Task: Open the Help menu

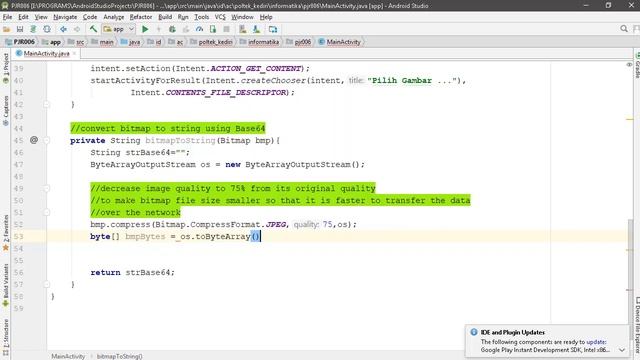Action: [x=266, y=17]
